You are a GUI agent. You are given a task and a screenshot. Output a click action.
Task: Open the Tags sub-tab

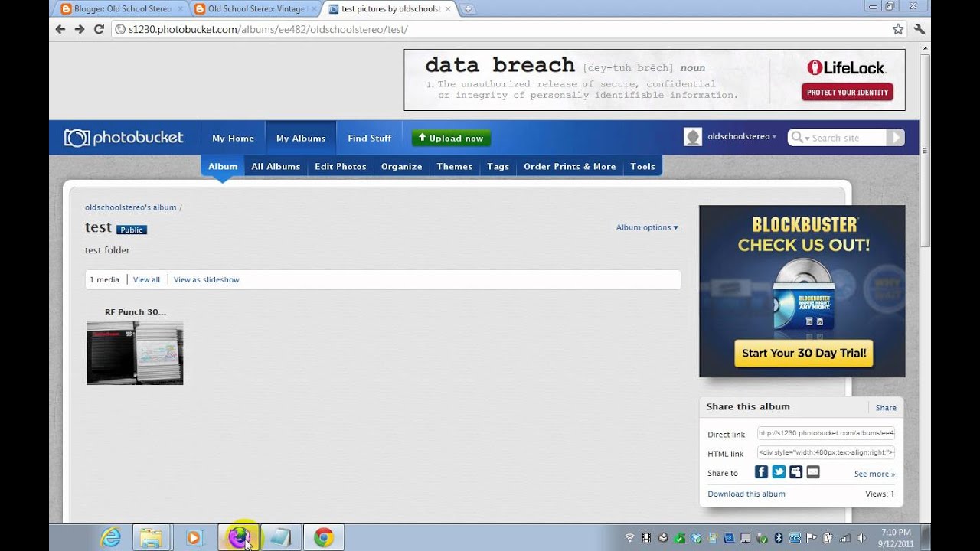pyautogui.click(x=498, y=166)
